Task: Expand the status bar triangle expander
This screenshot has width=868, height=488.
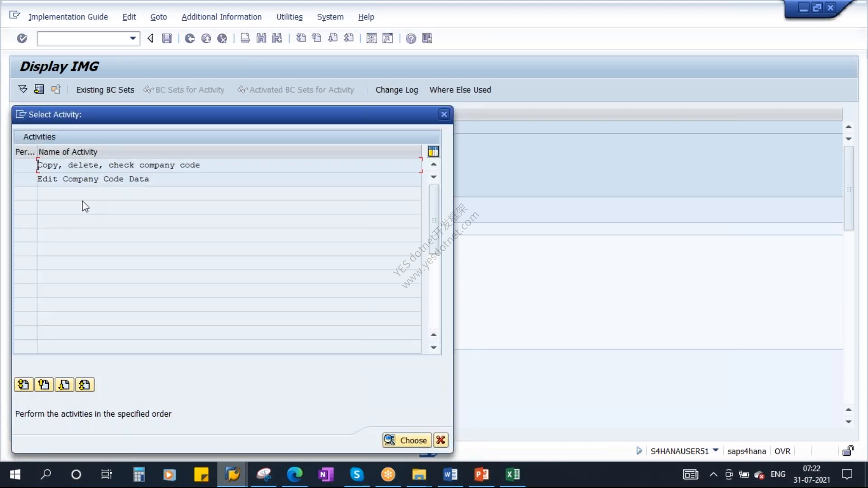Action: (x=639, y=450)
